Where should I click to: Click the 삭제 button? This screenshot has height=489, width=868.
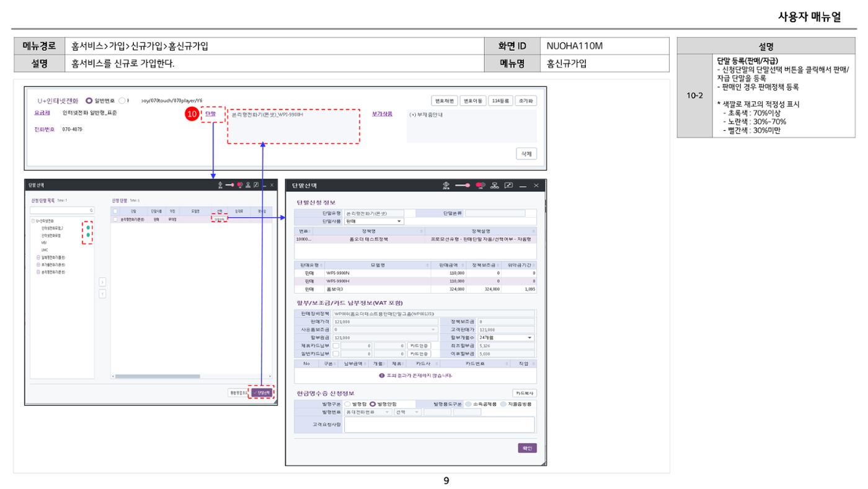(x=526, y=153)
